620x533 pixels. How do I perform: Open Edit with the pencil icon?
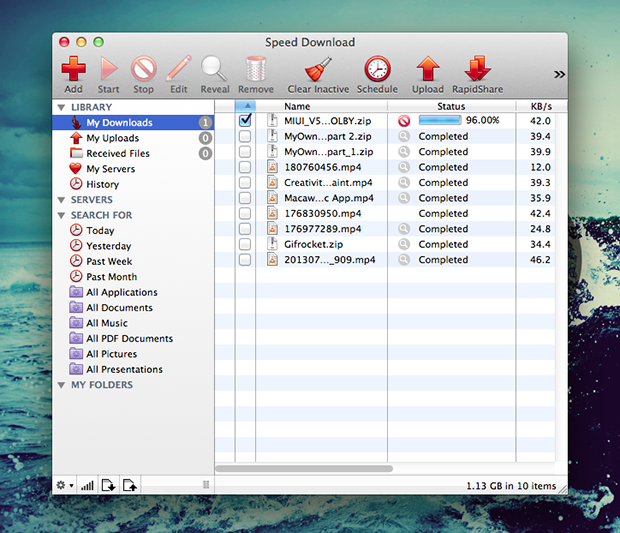[179, 68]
